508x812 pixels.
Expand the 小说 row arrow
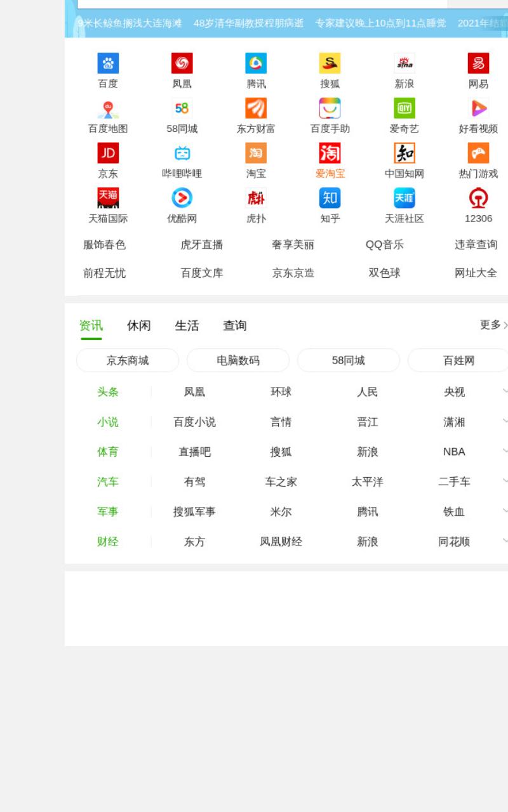tap(505, 421)
